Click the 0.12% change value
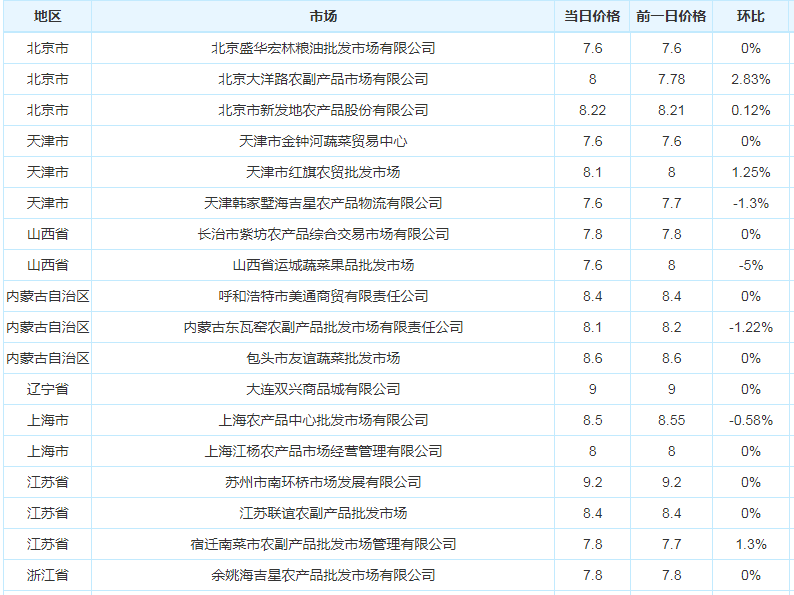 (x=751, y=110)
